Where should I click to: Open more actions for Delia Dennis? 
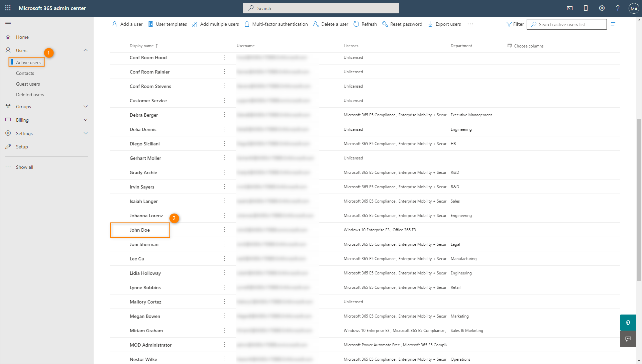coord(225,129)
